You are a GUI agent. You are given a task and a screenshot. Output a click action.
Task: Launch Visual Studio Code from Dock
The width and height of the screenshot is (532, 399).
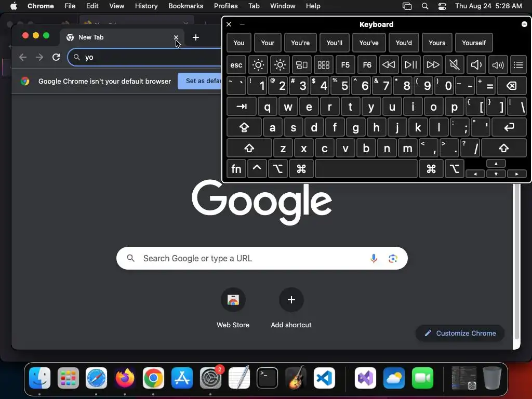tap(324, 378)
